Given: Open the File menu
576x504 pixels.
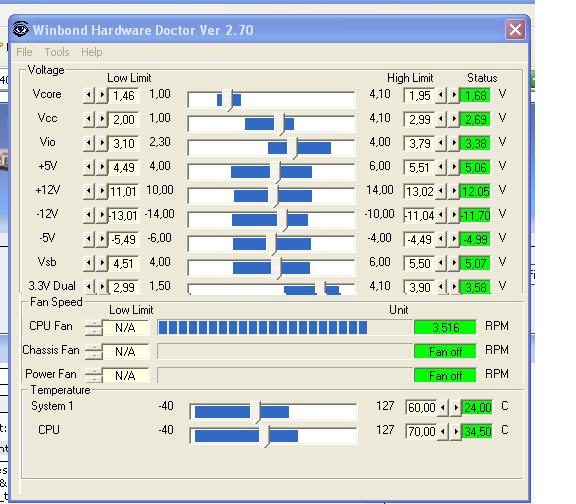Looking at the screenshot, I should (x=24, y=52).
